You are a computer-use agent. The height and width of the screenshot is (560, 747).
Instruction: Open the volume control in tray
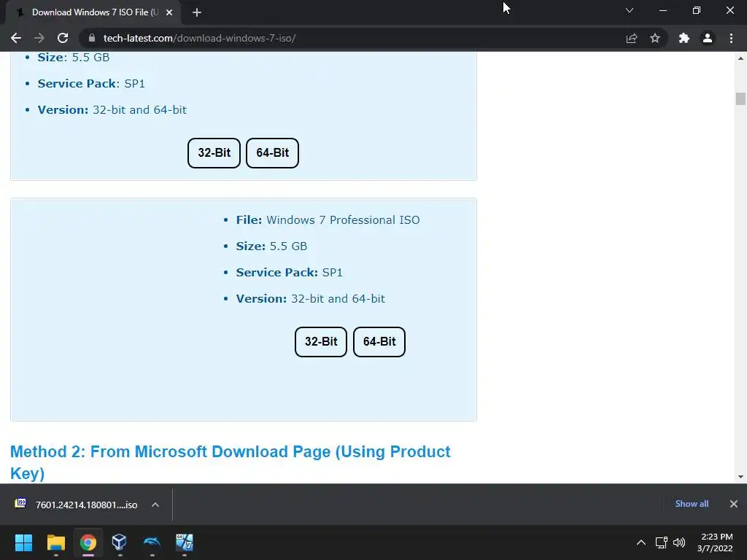[x=679, y=542]
